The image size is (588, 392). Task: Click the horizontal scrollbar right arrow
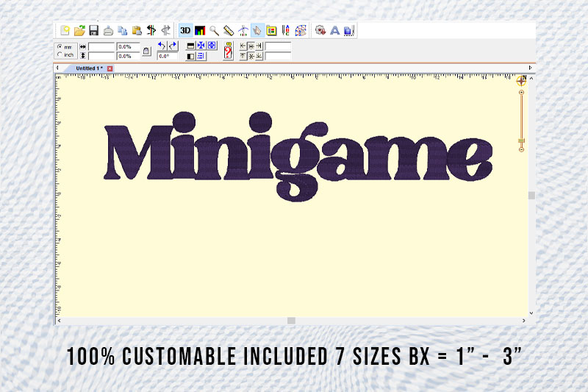(x=523, y=321)
